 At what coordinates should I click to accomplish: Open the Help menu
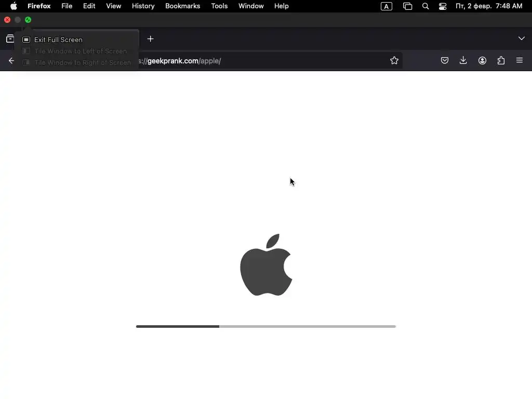coord(281,6)
